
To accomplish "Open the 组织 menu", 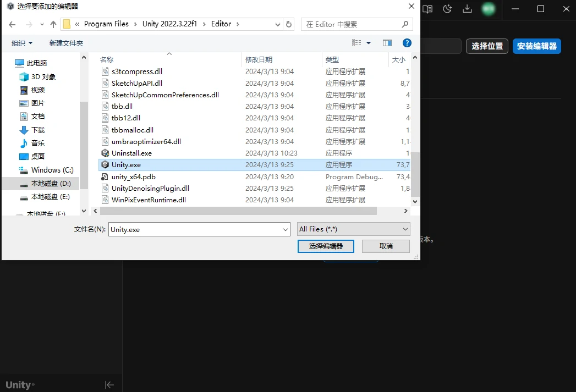I will click(x=22, y=43).
